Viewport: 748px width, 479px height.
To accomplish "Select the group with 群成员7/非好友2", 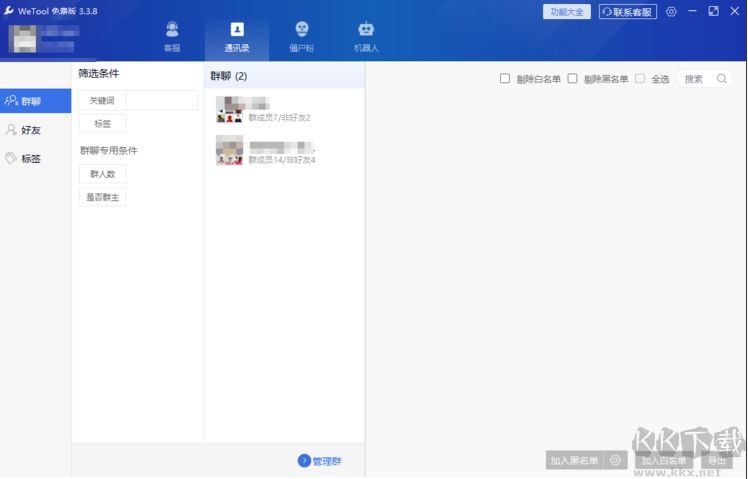I will click(284, 109).
